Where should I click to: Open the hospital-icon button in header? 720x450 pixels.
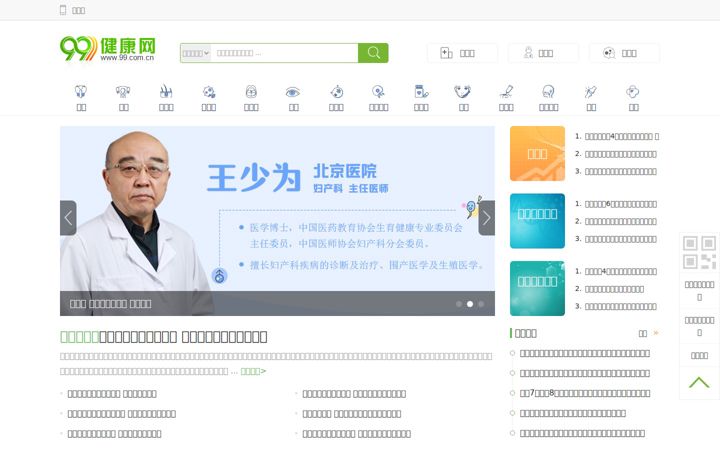[x=462, y=53]
